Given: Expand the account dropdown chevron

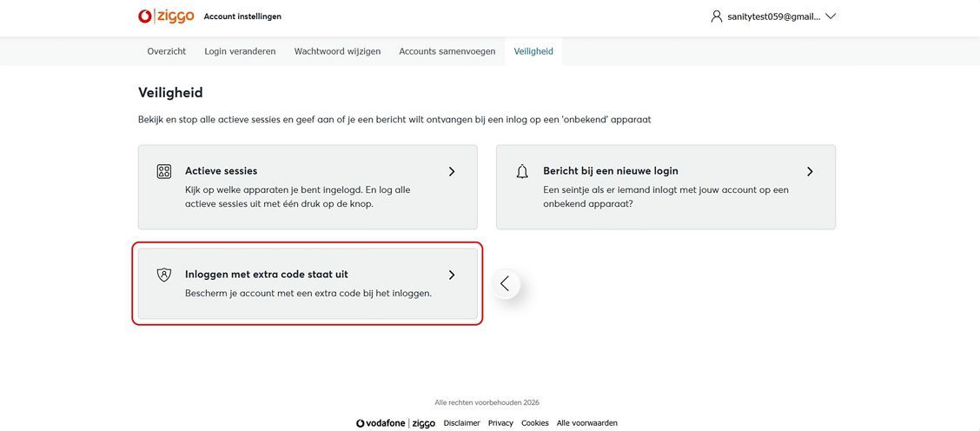Looking at the screenshot, I should tap(831, 17).
